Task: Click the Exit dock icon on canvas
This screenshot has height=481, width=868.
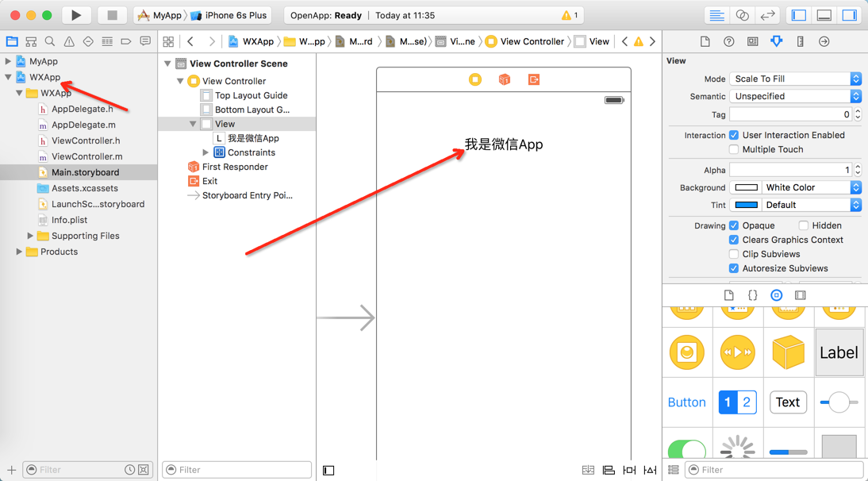Action: point(534,79)
